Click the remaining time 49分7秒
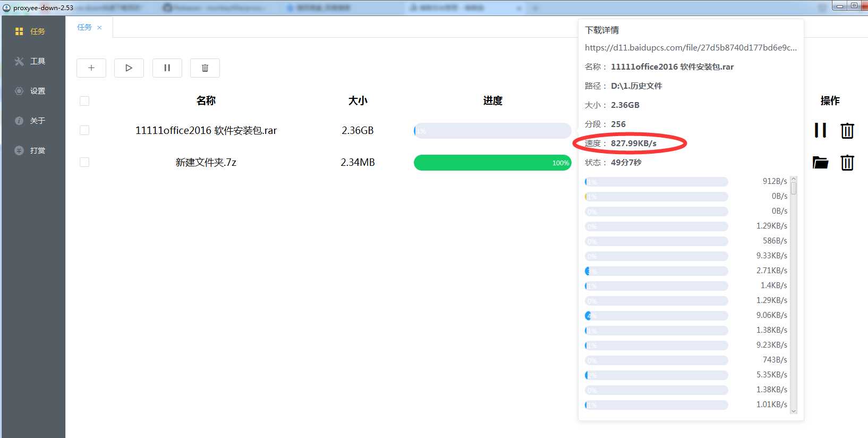 (626, 162)
